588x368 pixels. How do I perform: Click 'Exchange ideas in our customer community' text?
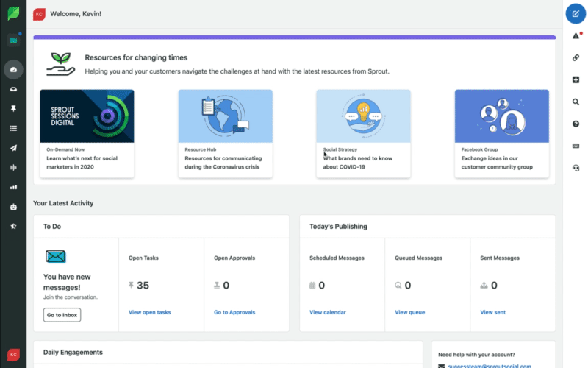pyautogui.click(x=497, y=163)
